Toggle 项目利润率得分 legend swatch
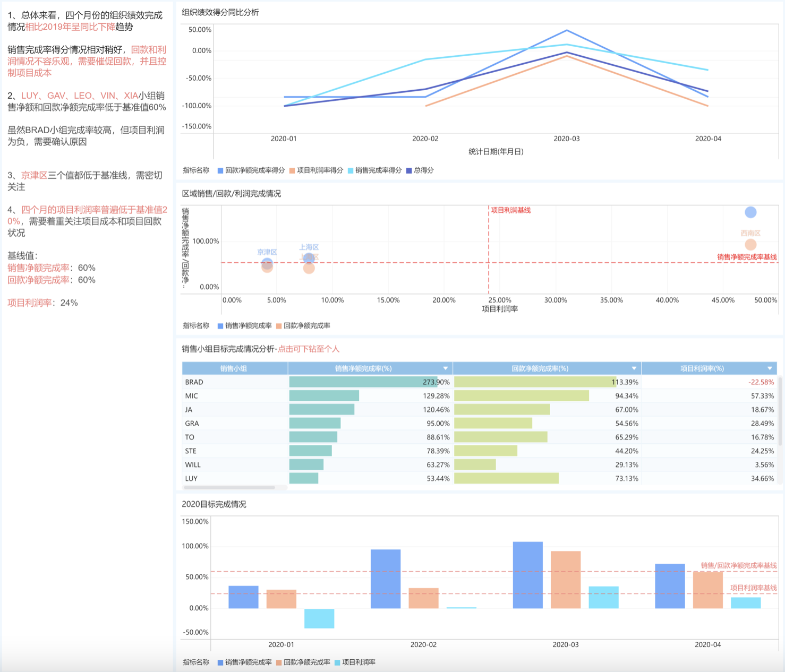Image resolution: width=785 pixels, height=672 pixels. click(x=292, y=171)
